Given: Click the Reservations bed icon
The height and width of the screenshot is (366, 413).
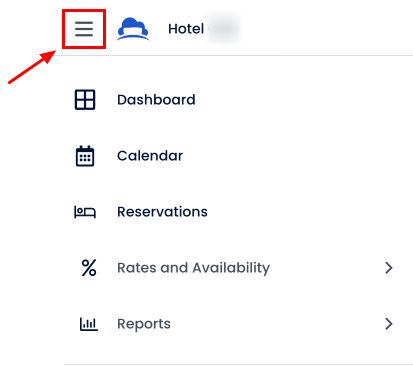Looking at the screenshot, I should (x=85, y=212).
